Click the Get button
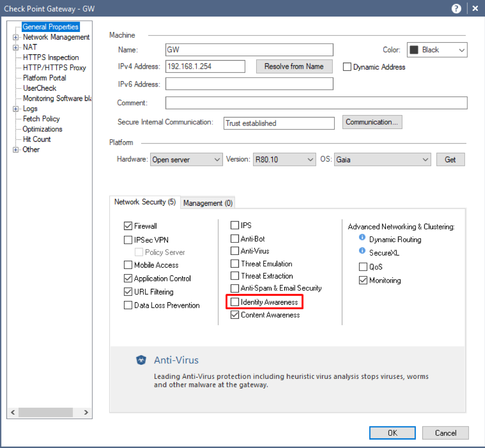Viewport: 485px width, 448px height. coord(450,159)
